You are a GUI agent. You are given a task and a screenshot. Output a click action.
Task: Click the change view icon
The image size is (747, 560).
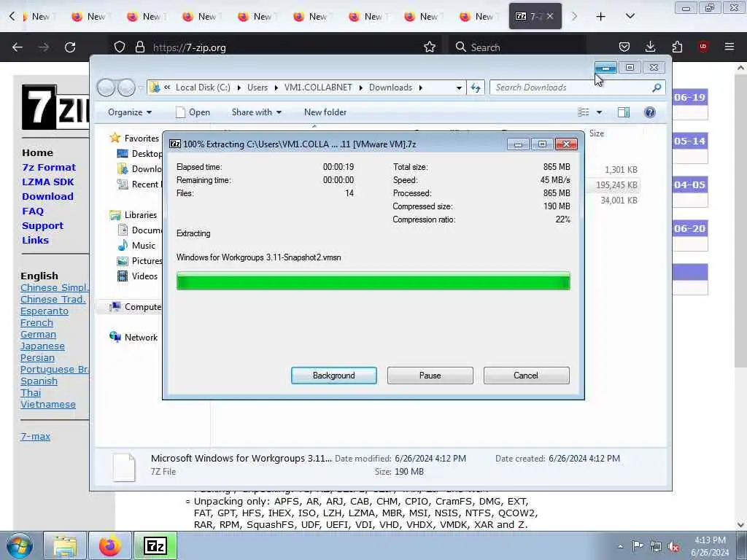(584, 112)
